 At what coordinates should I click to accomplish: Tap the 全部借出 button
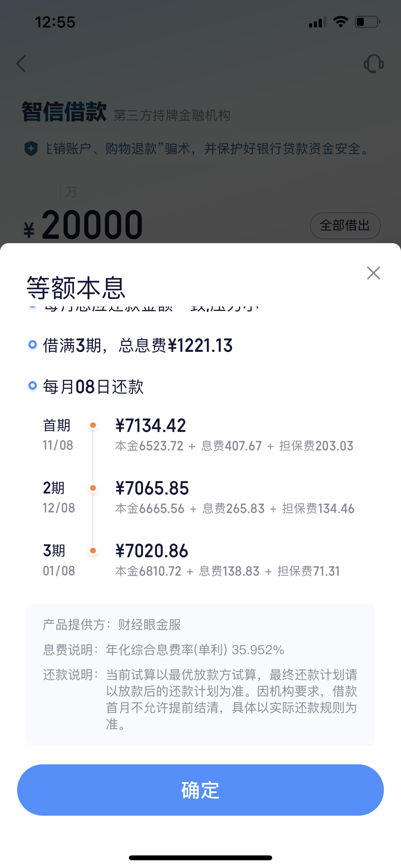(x=345, y=225)
